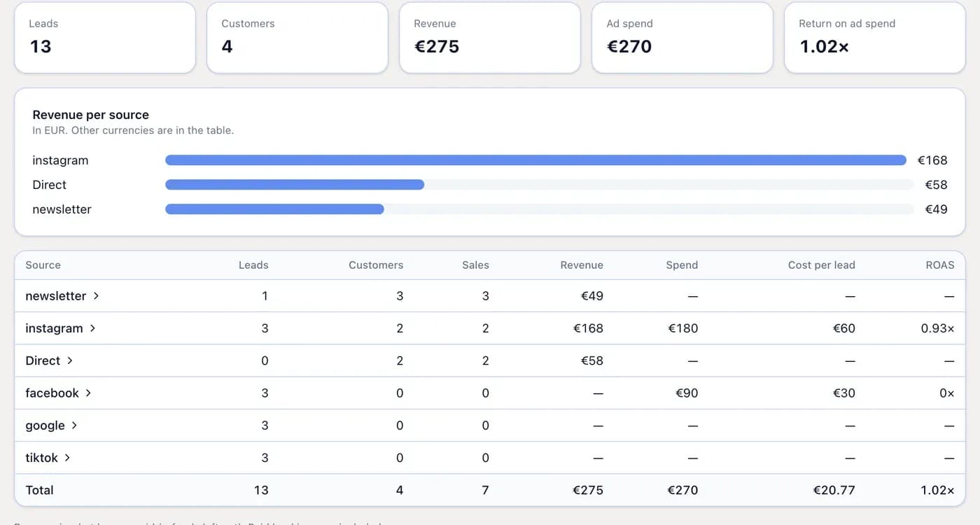980x525 pixels.
Task: Select the Leads summary card
Action: click(105, 37)
